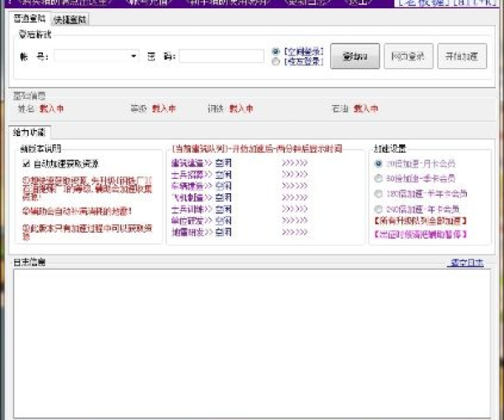Click the 开始加速 button
Image resolution: width=504 pixels, height=420 pixels.
click(x=462, y=56)
